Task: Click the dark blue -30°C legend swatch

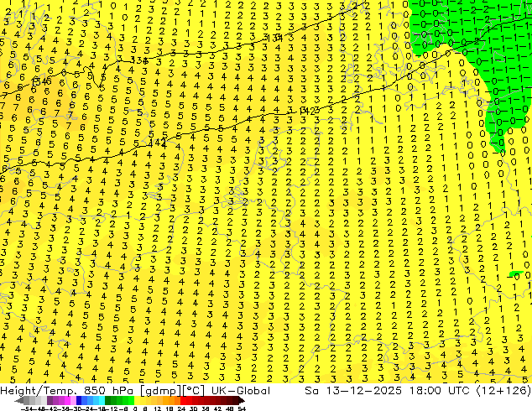Action: click(x=79, y=400)
